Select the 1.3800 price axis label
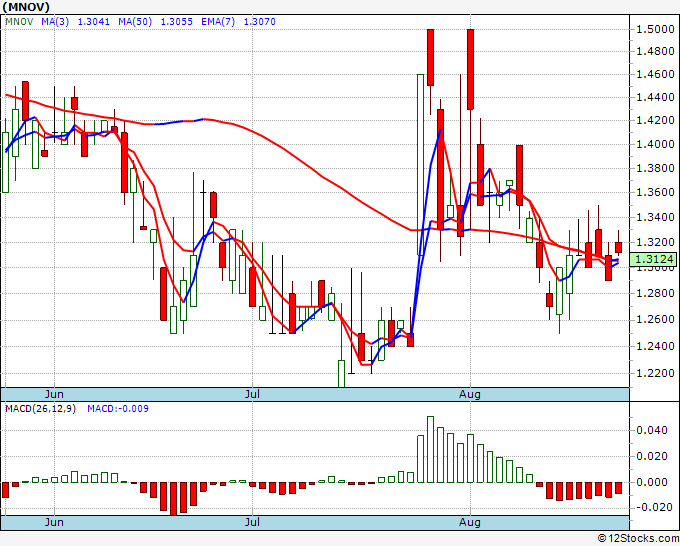680x546 pixels. 655,168
